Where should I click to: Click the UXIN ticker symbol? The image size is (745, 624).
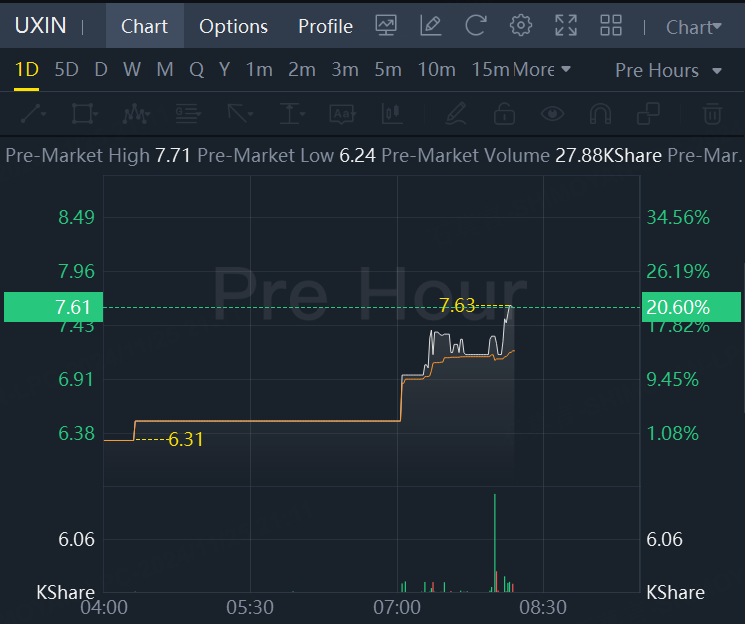(x=40, y=26)
